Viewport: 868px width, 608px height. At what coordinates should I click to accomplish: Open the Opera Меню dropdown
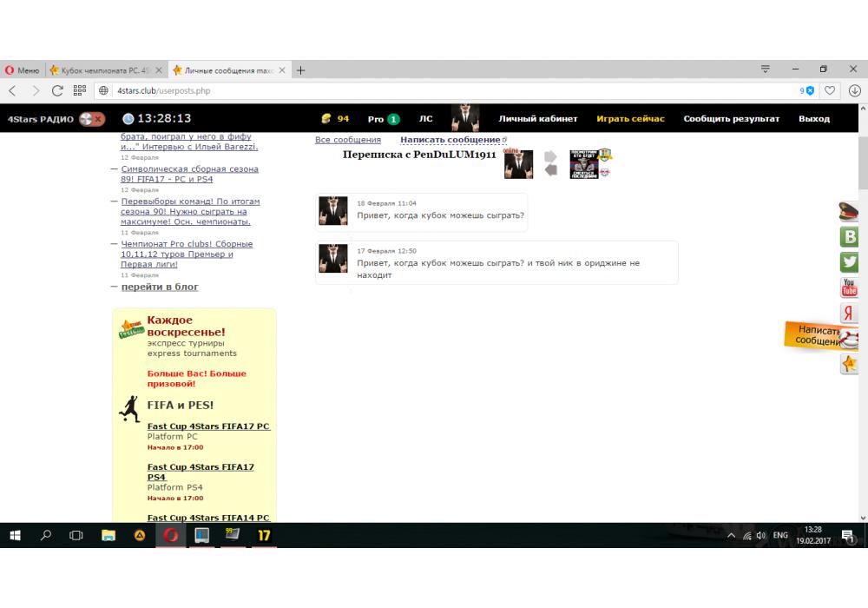pyautogui.click(x=22, y=69)
